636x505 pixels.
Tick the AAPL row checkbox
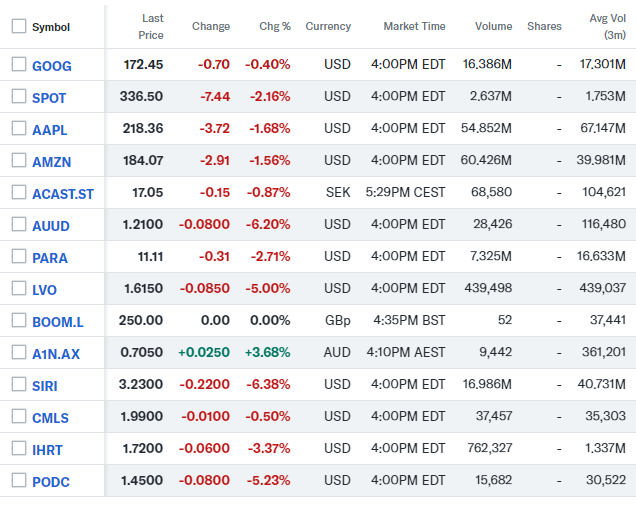tap(19, 129)
